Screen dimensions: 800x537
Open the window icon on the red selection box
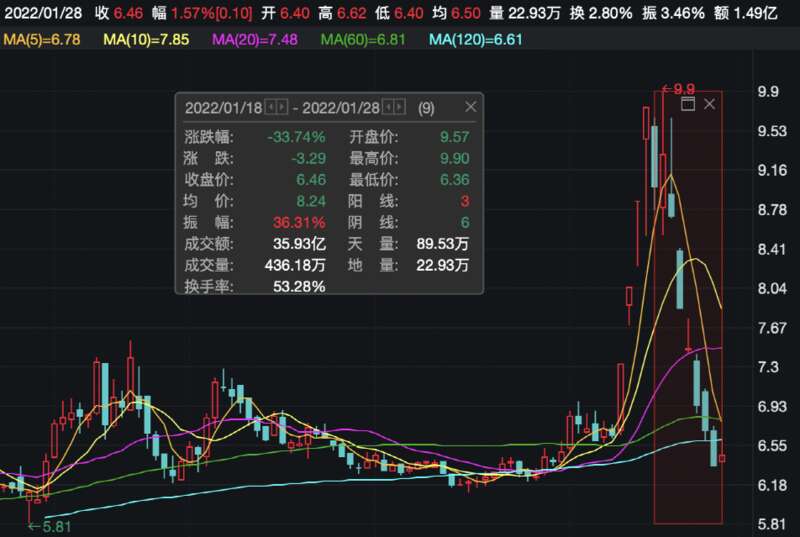click(687, 104)
